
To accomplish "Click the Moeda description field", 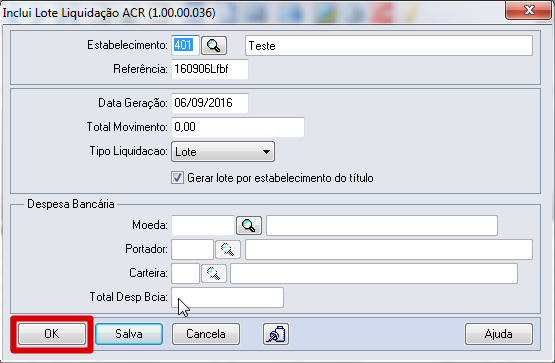I will coord(382,225).
